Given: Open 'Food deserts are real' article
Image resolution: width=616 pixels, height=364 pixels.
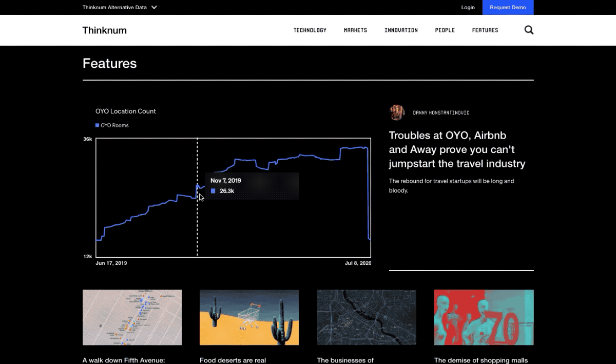Looking at the screenshot, I should point(233,360).
